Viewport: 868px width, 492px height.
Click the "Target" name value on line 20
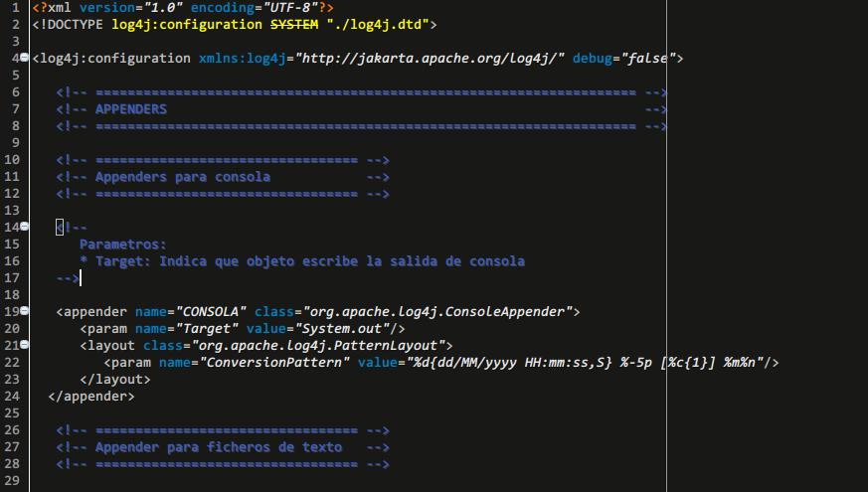click(207, 329)
